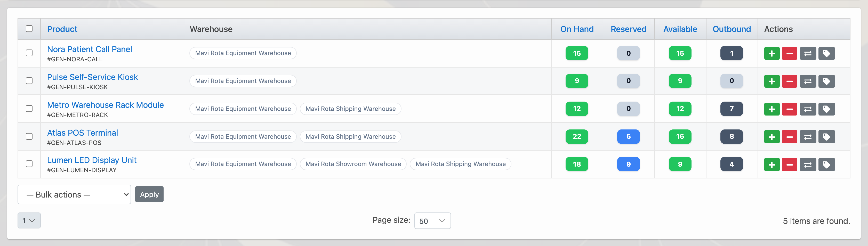The image size is (868, 246).
Task: Open Pulse Self-Service Kiosk product link
Action: (x=92, y=77)
